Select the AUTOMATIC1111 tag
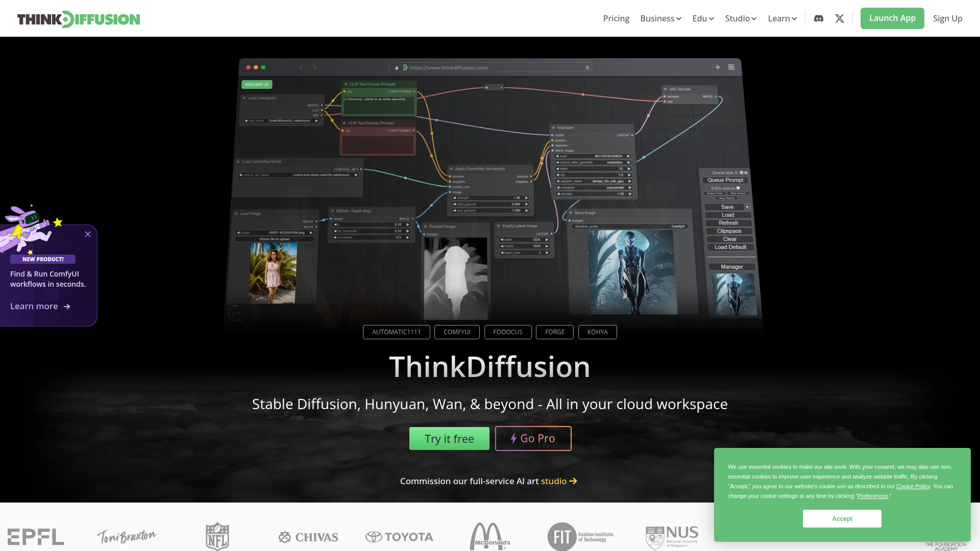980x551 pixels. coord(397,332)
